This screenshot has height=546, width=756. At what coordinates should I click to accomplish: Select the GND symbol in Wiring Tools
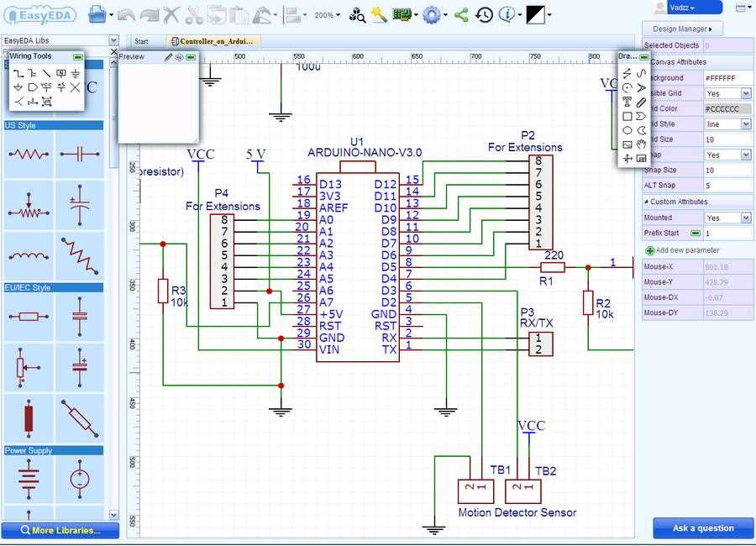point(76,73)
